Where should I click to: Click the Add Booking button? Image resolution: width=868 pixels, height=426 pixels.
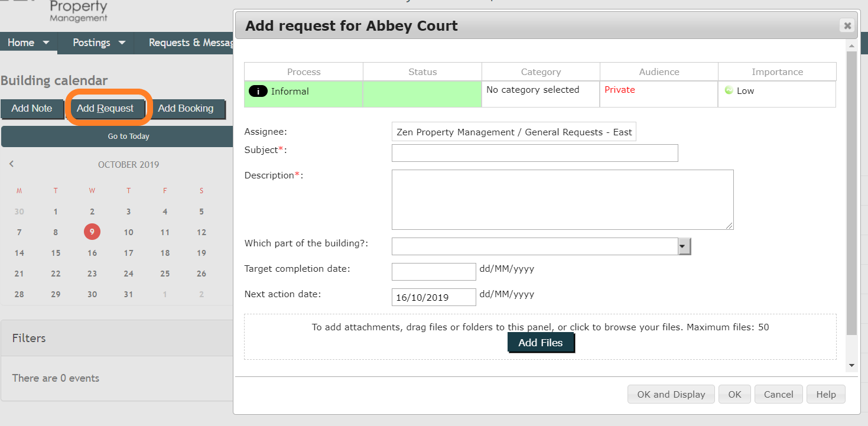coord(186,109)
